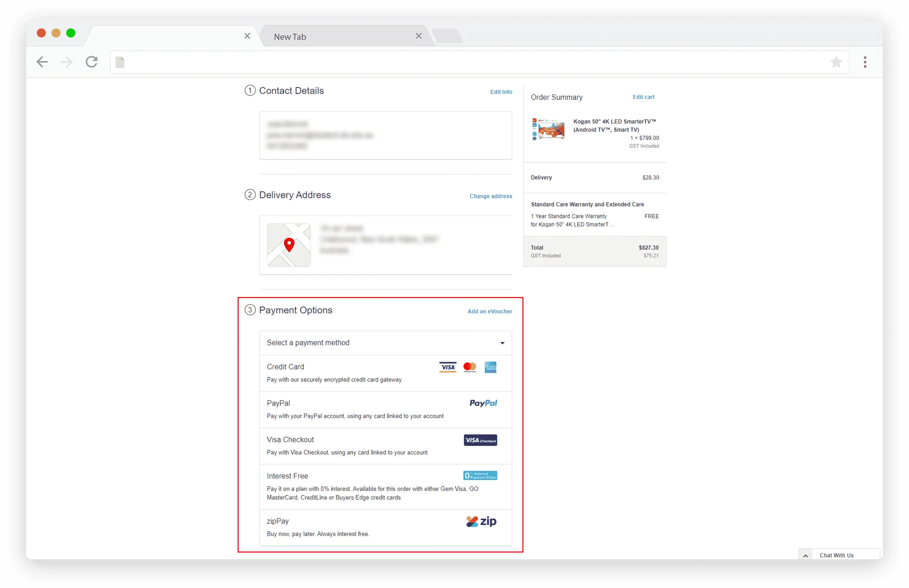Open the Select a payment method dropdown
The height and width of the screenshot is (588, 909).
[385, 342]
